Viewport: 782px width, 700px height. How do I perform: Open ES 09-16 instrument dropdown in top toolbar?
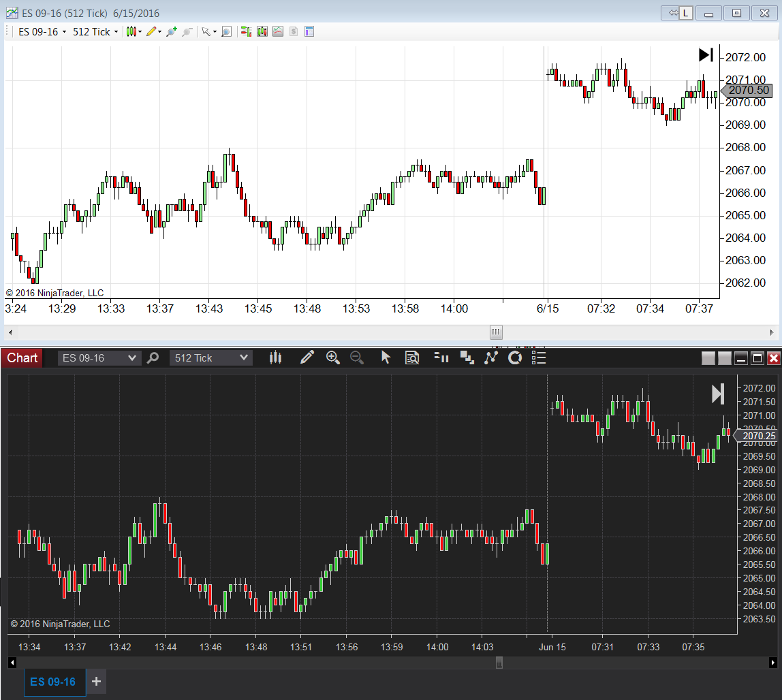pyautogui.click(x=42, y=31)
